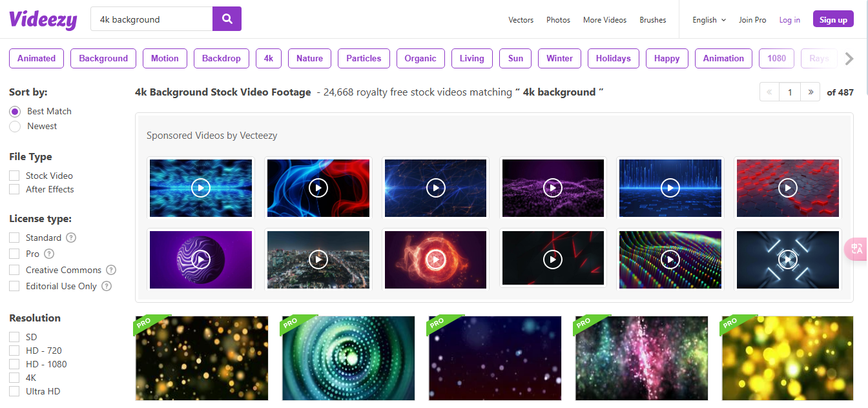The width and height of the screenshot is (868, 408).
Task: Play the red hexagon tiles sponsored video
Action: pos(788,188)
